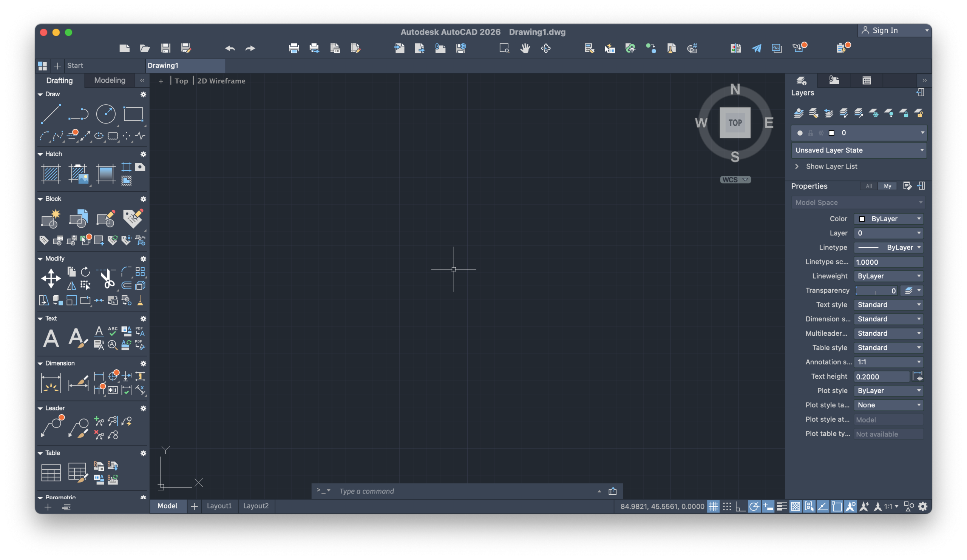Select the Multiline Text tool
This screenshot has width=967, height=560.
pos(51,338)
